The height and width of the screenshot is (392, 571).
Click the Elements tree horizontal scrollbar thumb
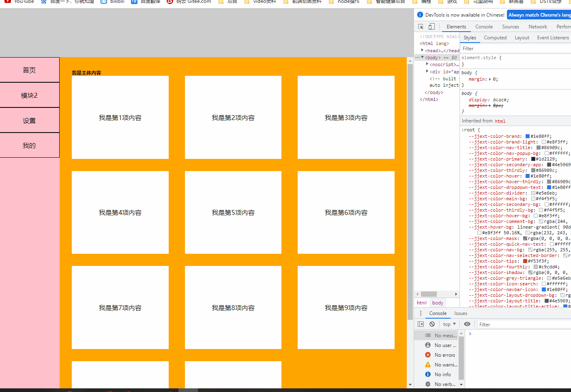pyautogui.click(x=429, y=294)
